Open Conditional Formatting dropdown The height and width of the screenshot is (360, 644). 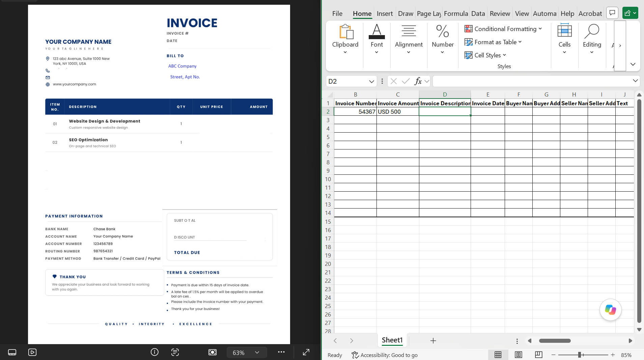click(x=503, y=29)
